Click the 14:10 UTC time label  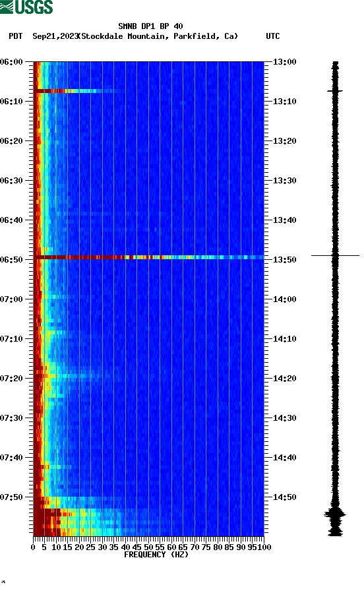(x=284, y=339)
